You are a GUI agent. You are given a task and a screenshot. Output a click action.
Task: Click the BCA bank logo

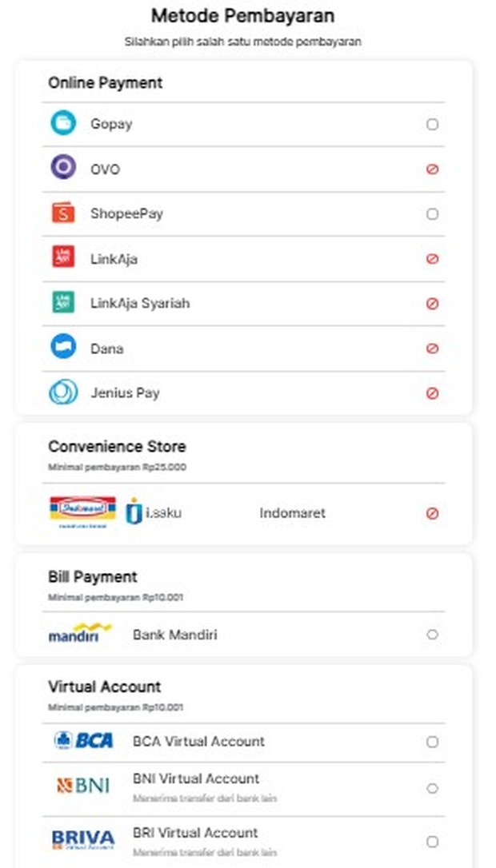[82, 741]
